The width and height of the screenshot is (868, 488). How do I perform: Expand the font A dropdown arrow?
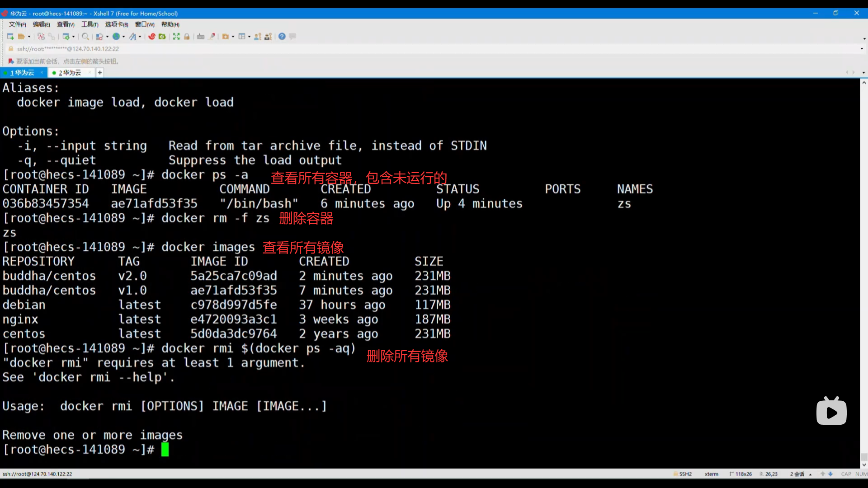point(140,37)
